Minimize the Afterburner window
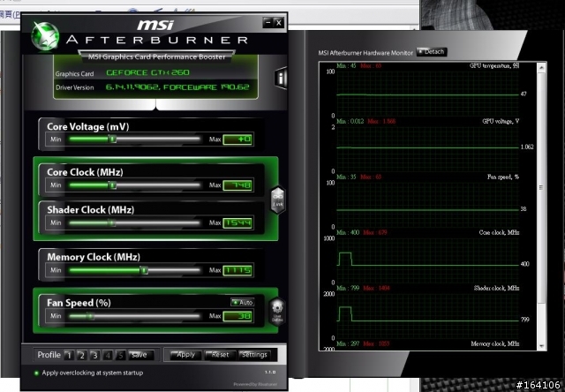Viewport: 565px width, 392px height. (x=267, y=23)
